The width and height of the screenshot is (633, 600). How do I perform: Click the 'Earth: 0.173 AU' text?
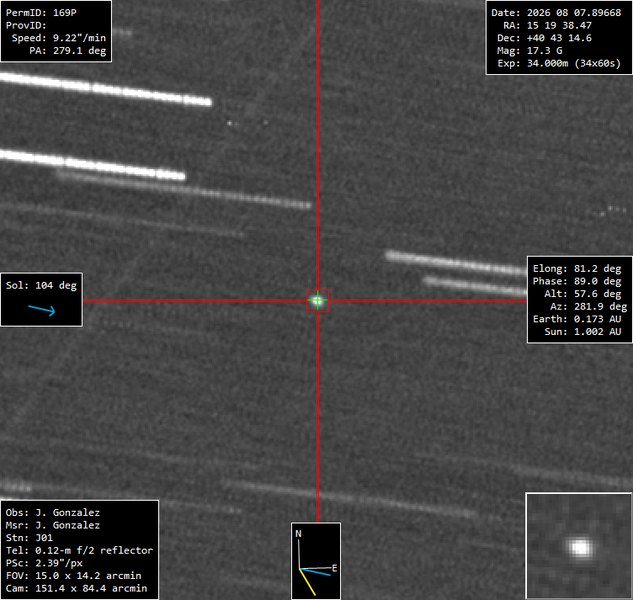pos(577,319)
